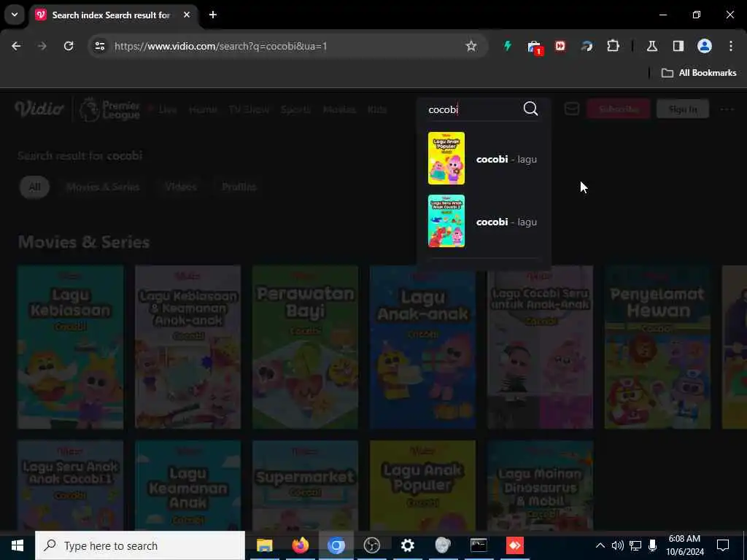This screenshot has height=560, width=747.
Task: Go back using the browser back arrow
Action: click(x=16, y=46)
